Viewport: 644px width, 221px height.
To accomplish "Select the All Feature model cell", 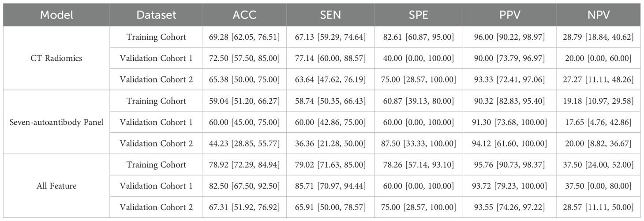I will click(56, 186).
